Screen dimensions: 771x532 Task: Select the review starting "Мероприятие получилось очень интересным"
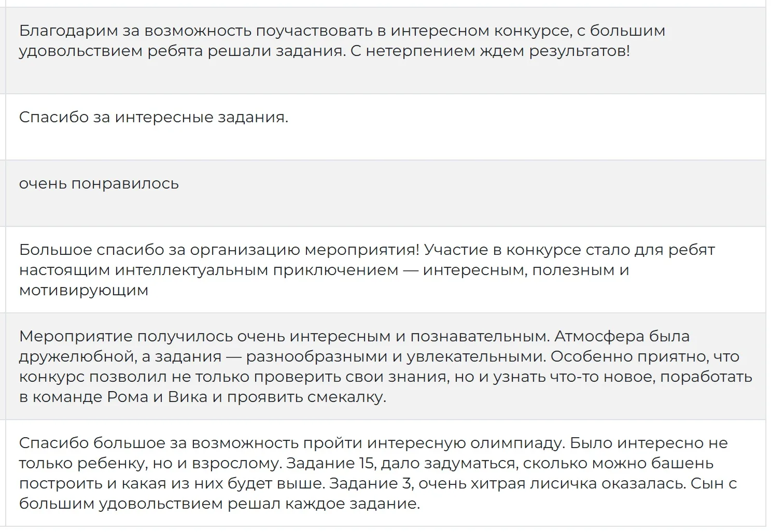[385, 366]
